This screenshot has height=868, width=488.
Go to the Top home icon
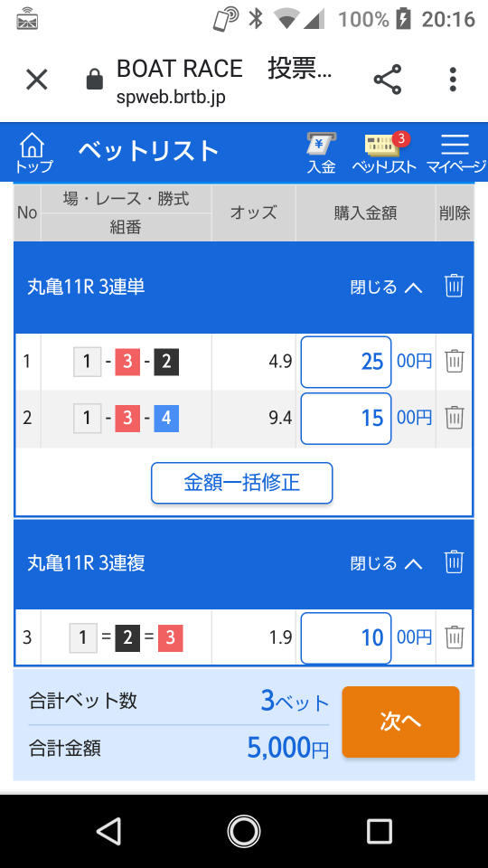[33, 153]
